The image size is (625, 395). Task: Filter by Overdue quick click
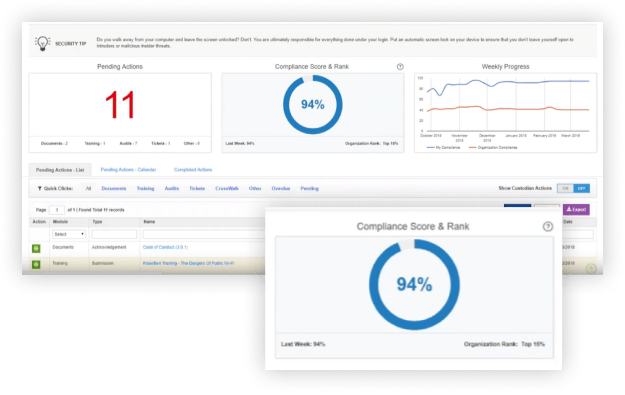click(281, 188)
